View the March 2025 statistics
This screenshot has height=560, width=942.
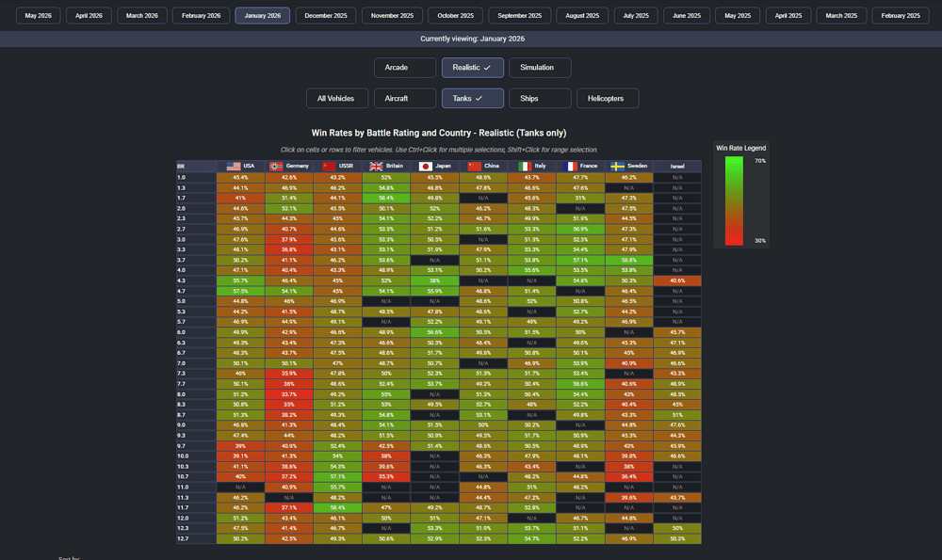click(841, 16)
